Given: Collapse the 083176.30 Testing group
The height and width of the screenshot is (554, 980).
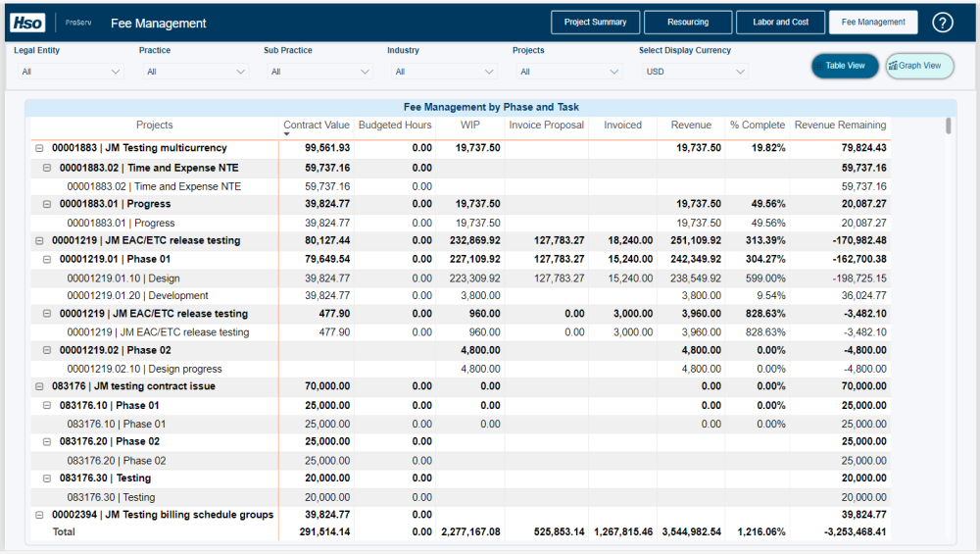Looking at the screenshot, I should pos(47,478).
